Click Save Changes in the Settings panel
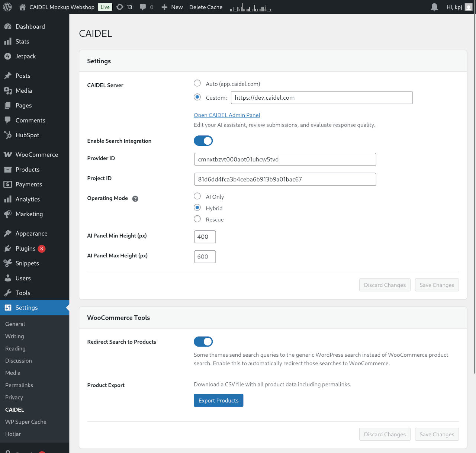 (x=437, y=285)
